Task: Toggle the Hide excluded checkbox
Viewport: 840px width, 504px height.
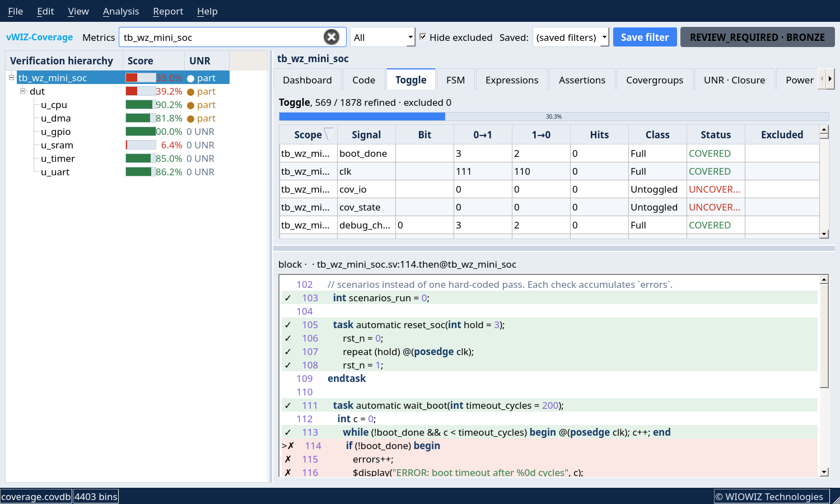Action: click(423, 36)
